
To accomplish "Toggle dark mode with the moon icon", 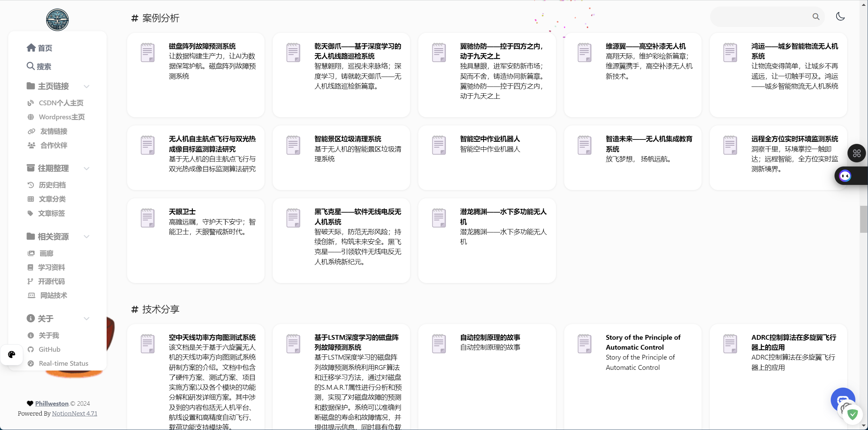I will 840,16.
